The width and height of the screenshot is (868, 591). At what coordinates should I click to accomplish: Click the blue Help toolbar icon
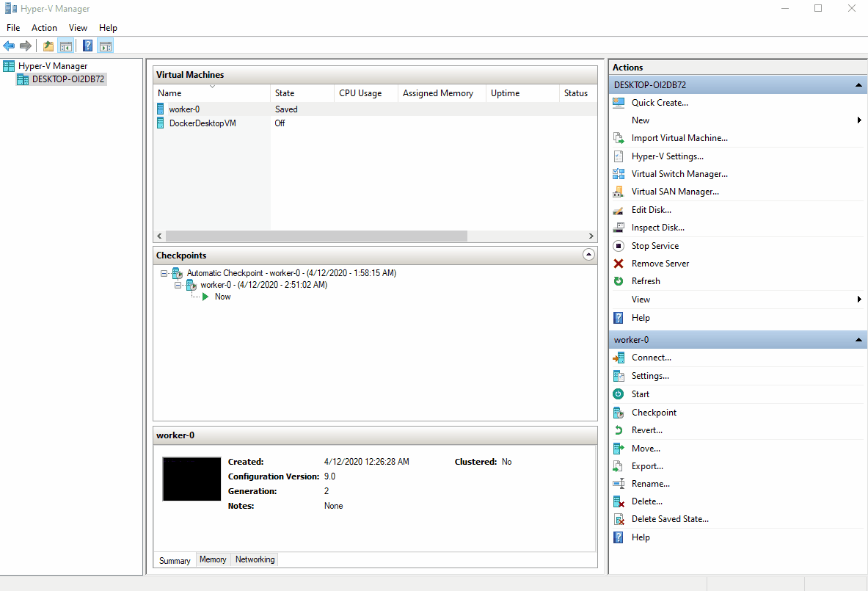(x=88, y=46)
